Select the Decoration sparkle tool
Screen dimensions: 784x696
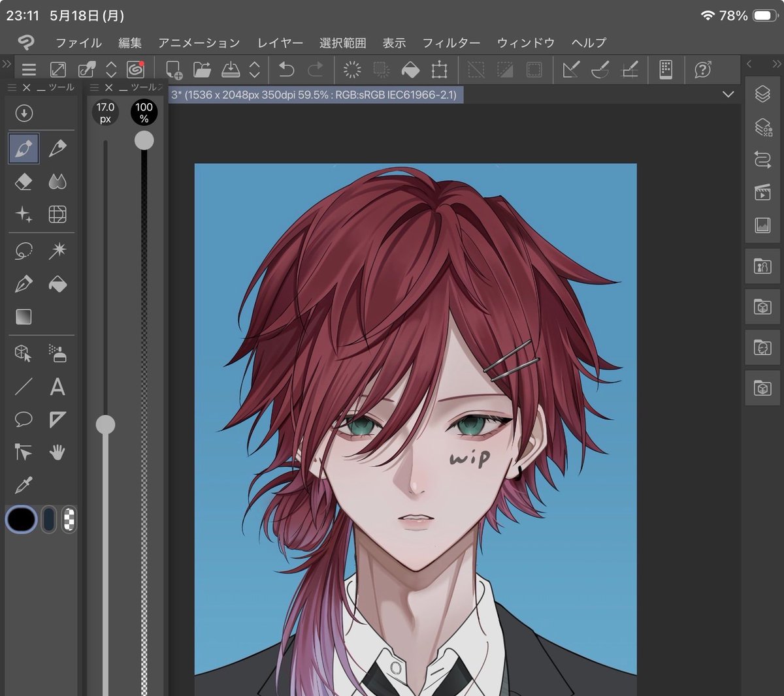coord(24,214)
